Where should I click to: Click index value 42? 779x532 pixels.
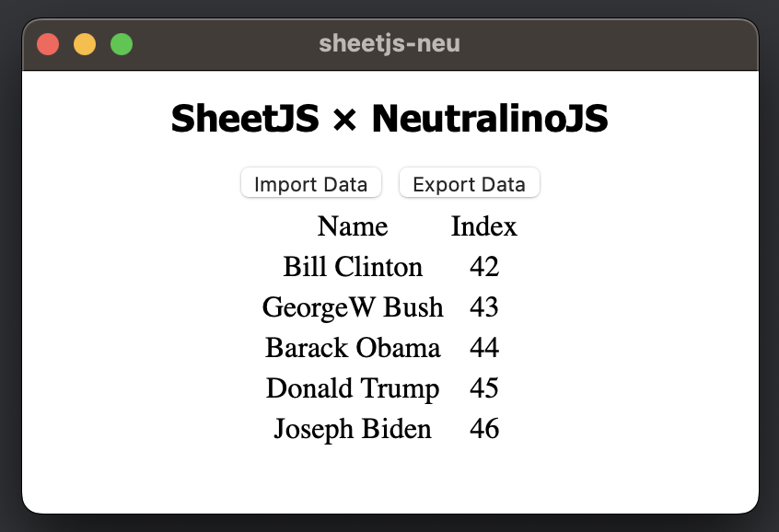(x=483, y=267)
